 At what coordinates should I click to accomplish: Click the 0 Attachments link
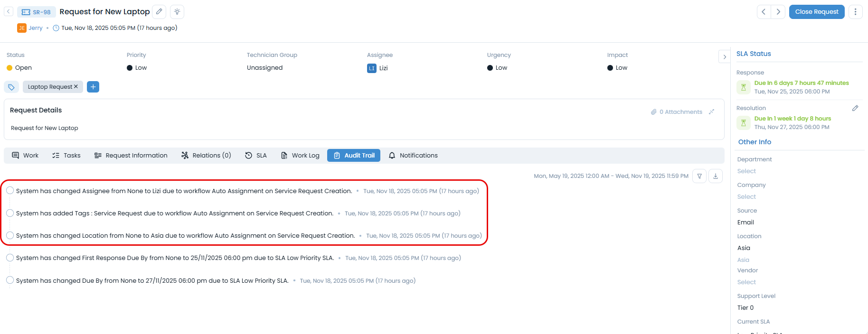677,112
